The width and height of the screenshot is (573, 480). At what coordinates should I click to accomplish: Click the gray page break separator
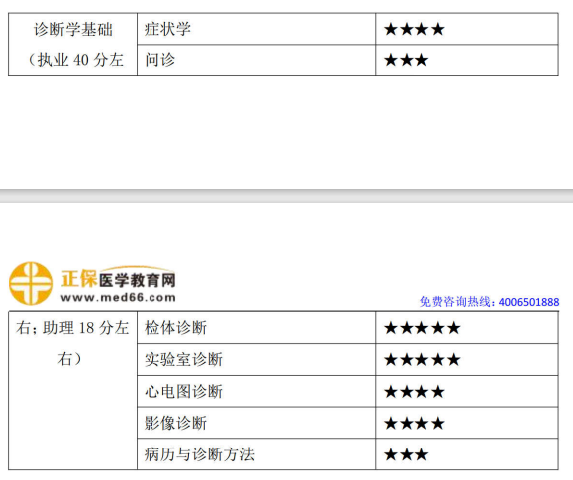(286, 196)
